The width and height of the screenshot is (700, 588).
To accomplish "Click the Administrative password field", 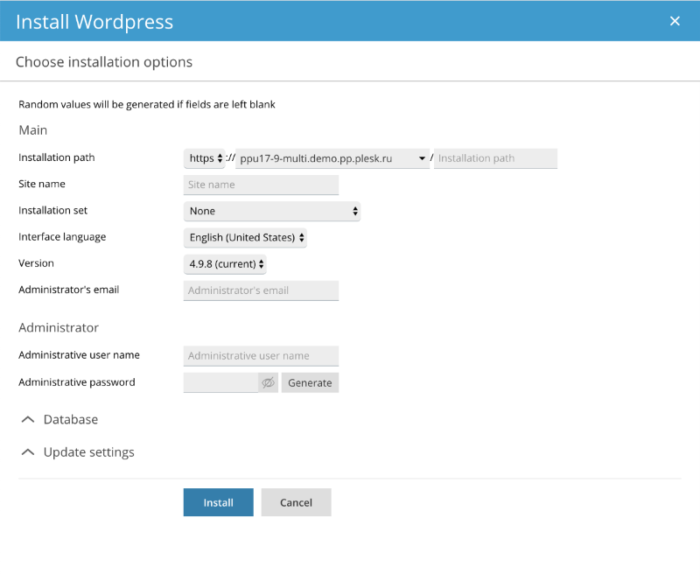I will coord(220,382).
